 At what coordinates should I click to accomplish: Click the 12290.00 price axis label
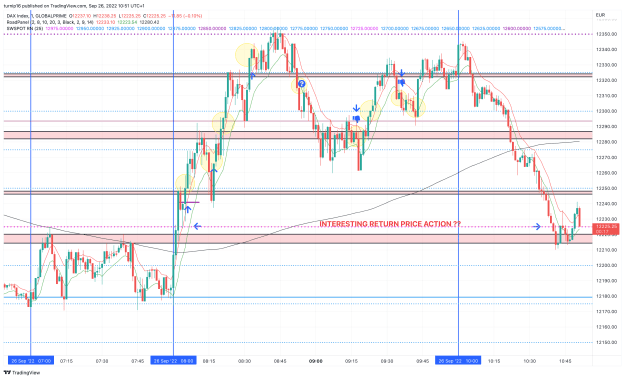pyautogui.click(x=606, y=127)
